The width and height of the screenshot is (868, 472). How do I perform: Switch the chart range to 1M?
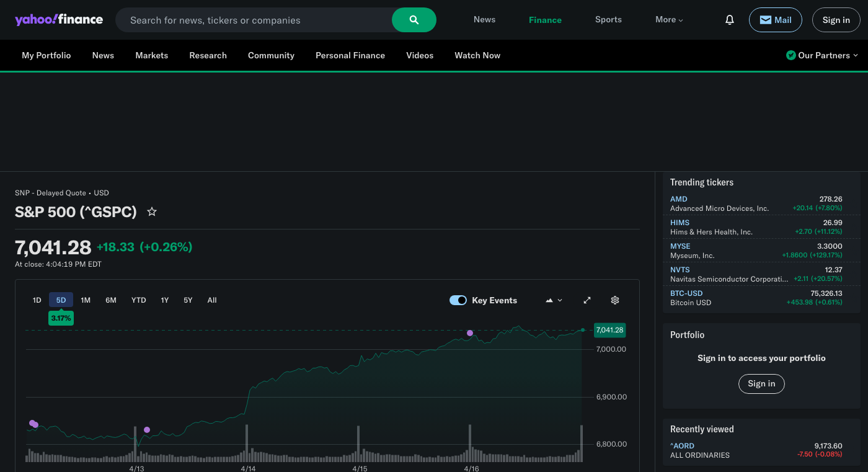pos(86,300)
